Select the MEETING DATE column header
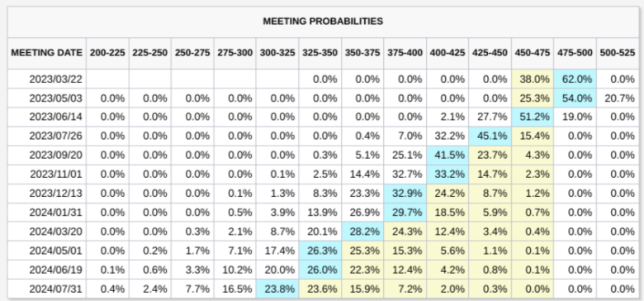 click(47, 53)
